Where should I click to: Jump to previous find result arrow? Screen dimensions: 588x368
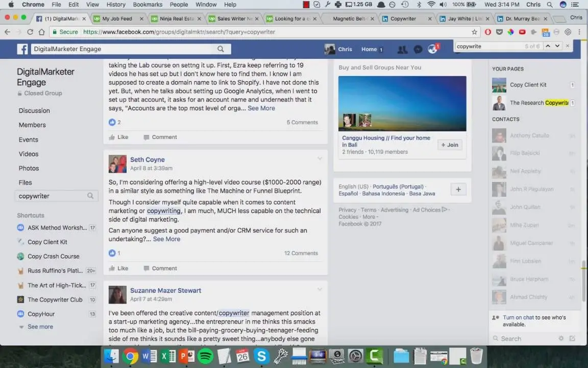coord(548,46)
